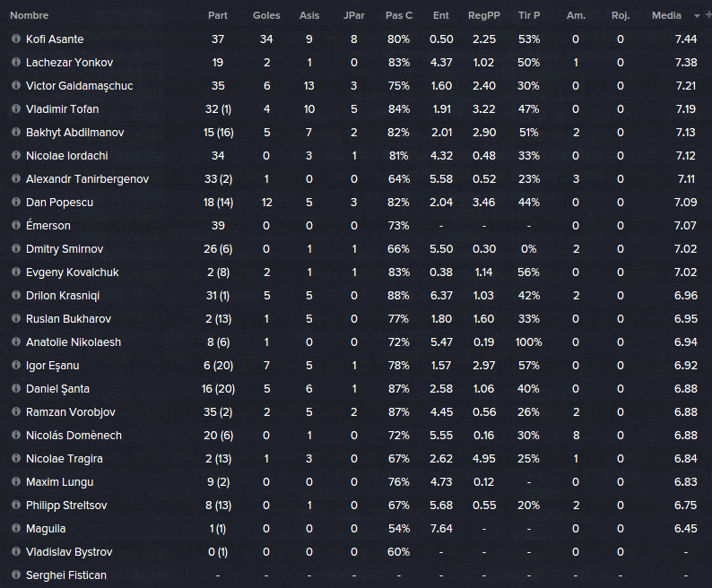Open info icon next to Drilon Krasniqi
712x588 pixels.
pyautogui.click(x=16, y=295)
